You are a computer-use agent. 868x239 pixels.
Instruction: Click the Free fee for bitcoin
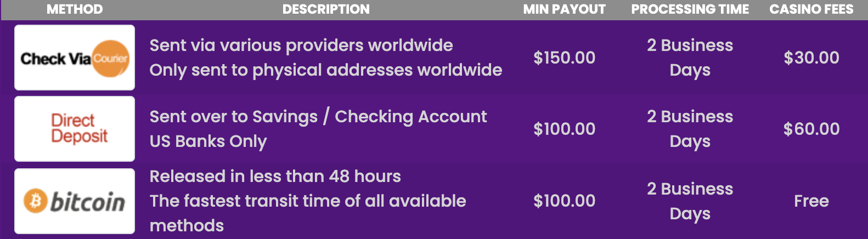tap(811, 201)
